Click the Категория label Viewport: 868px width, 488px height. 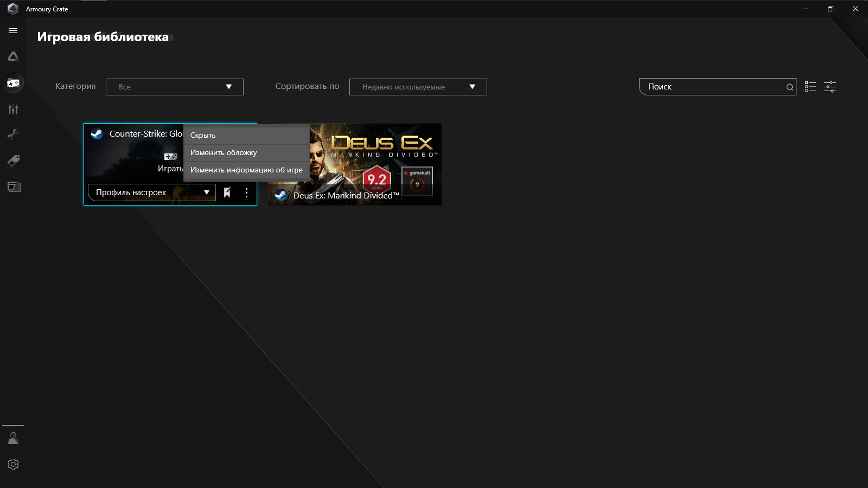pos(75,86)
